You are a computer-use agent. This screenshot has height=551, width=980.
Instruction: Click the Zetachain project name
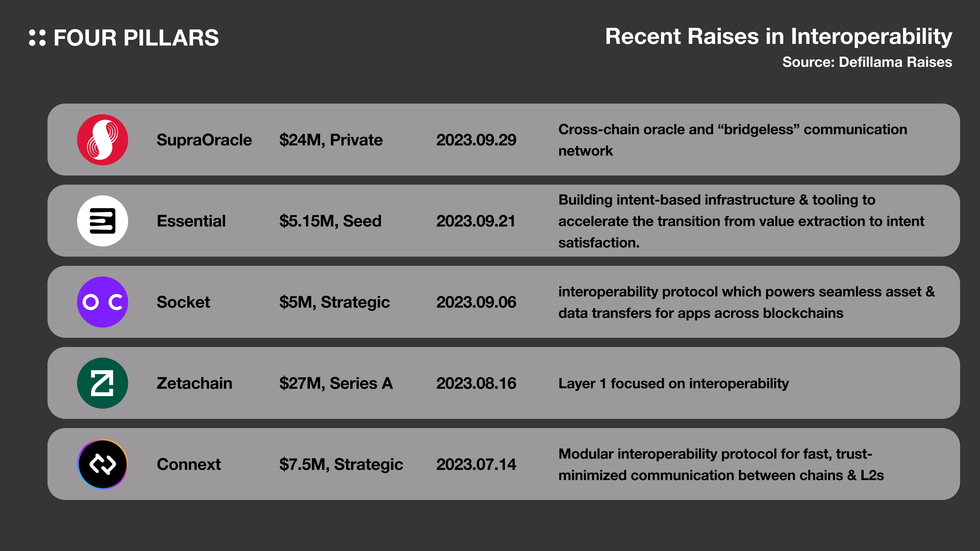coord(194,383)
